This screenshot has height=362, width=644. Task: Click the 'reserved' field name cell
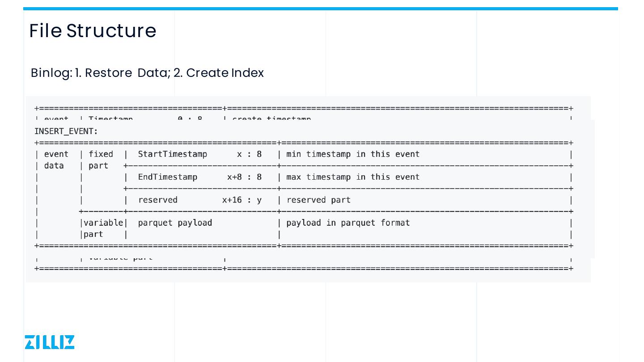click(x=158, y=200)
